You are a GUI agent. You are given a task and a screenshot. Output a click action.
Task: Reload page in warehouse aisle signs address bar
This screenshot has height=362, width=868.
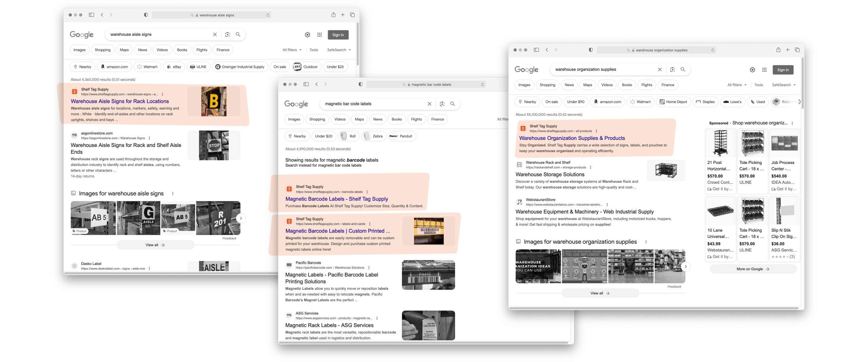[x=268, y=15]
